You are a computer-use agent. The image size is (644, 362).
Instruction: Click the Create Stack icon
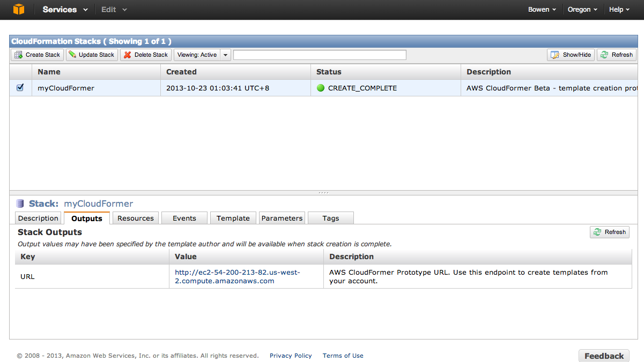click(19, 55)
